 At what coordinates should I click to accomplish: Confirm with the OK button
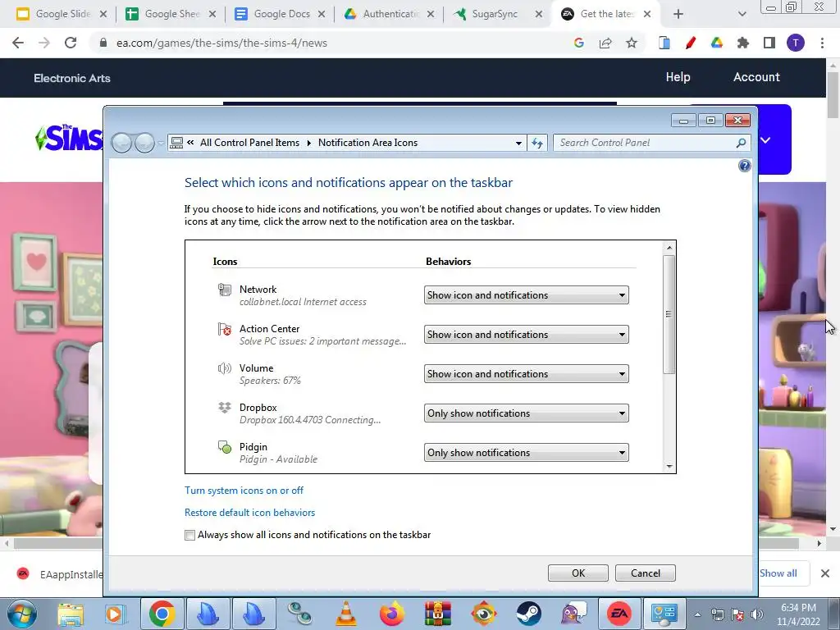(578, 573)
